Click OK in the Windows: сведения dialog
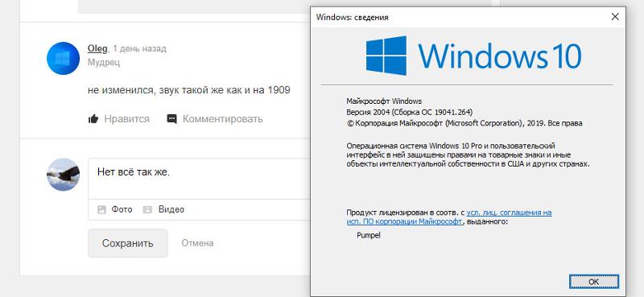 tap(594, 282)
